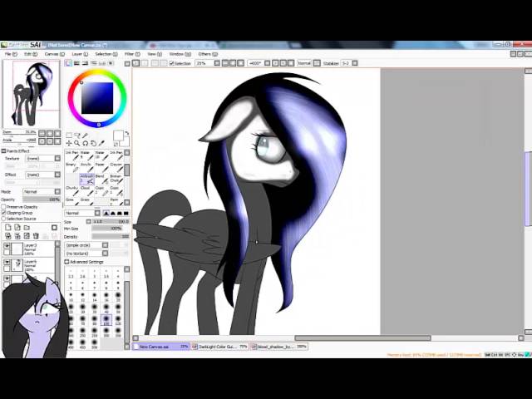Screen dimensions: 532x399
Task: Create a new linework layer
Action: 17,227
